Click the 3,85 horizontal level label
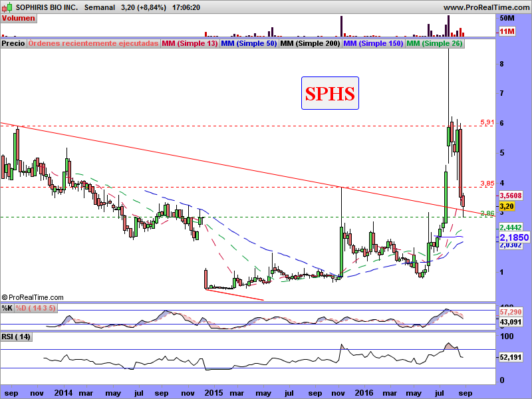This screenshot has width=532, height=399. (x=487, y=184)
